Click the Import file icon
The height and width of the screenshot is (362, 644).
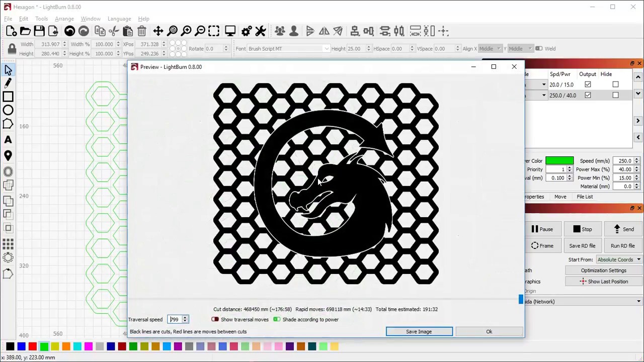pyautogui.click(x=53, y=31)
